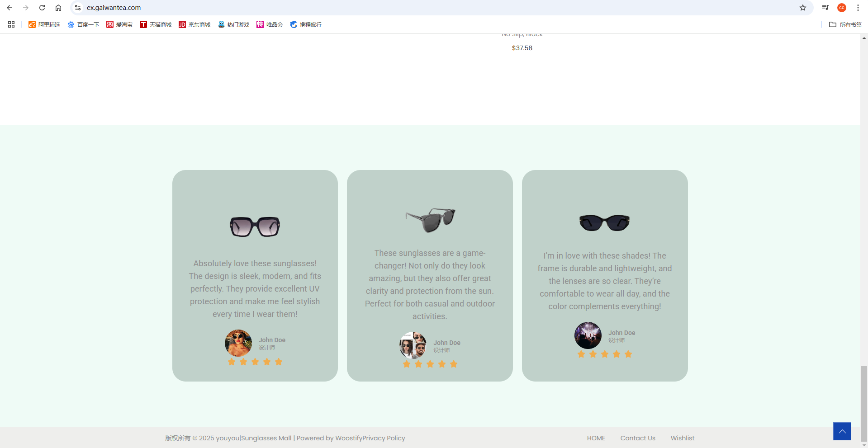Bookmark this page with the star icon
The image size is (868, 448).
click(803, 8)
